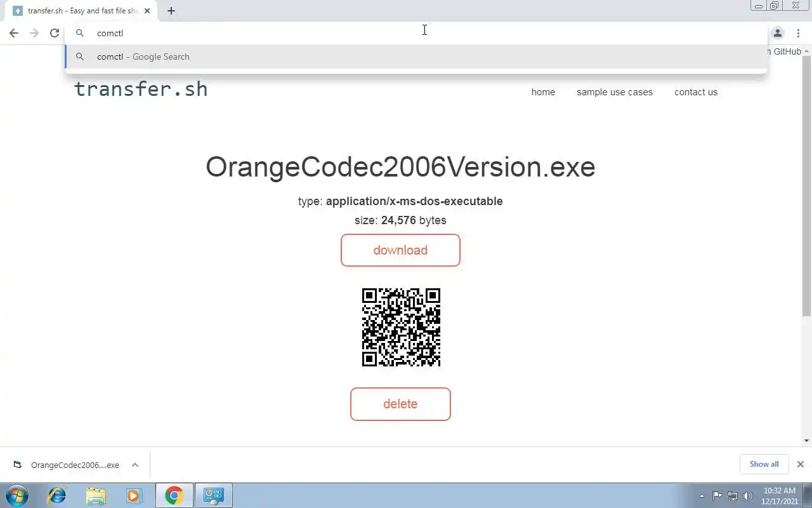Close the transfer.sh browser tab

147,11
